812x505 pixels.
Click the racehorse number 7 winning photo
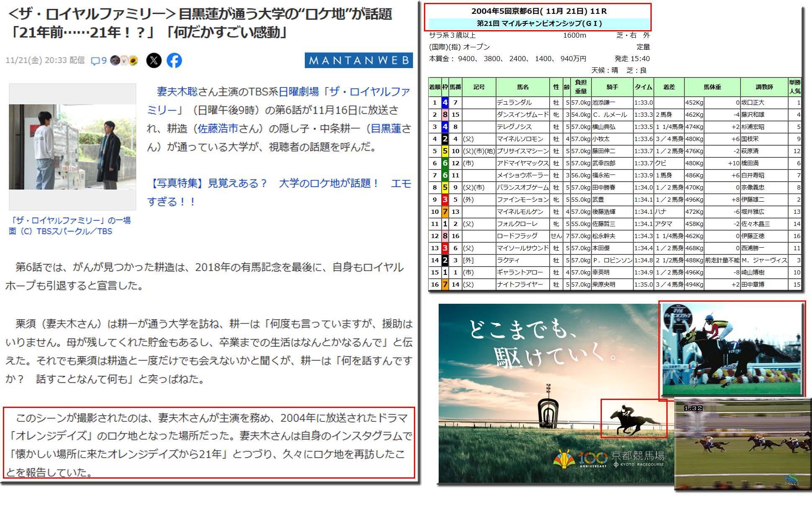[x=732, y=349]
